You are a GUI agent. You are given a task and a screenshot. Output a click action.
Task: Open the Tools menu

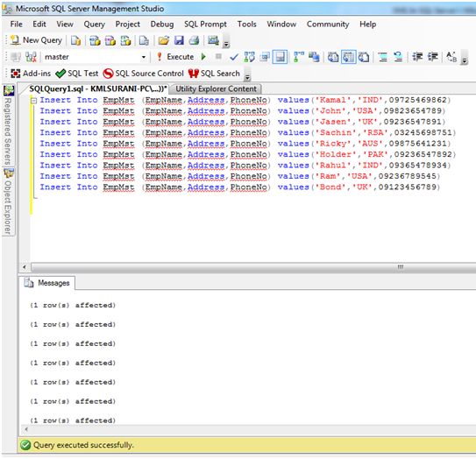point(247,25)
